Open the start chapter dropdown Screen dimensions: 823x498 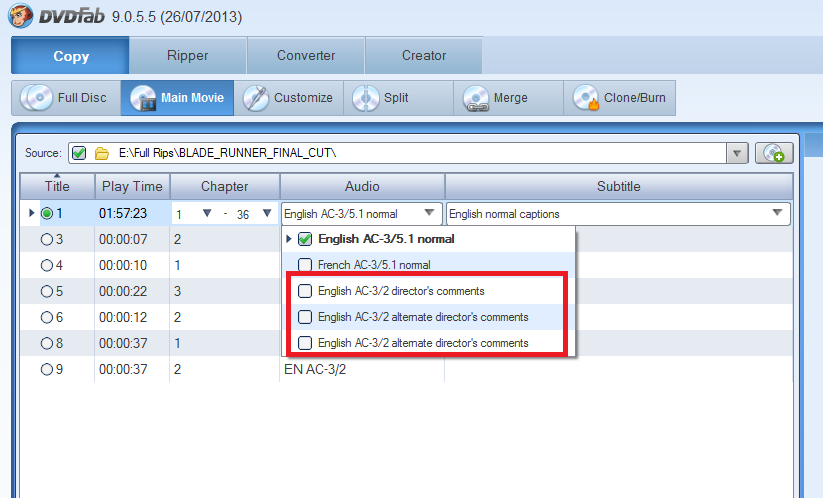tap(207, 213)
